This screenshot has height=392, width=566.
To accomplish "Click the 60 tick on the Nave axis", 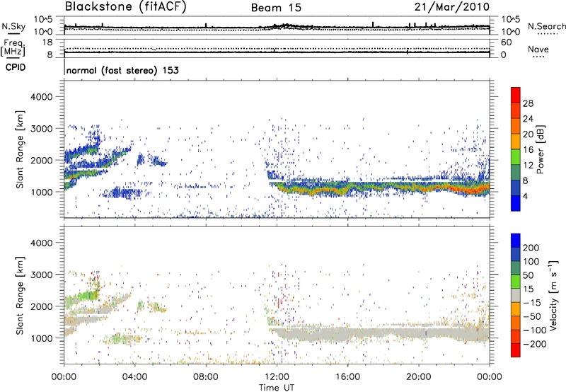I will (x=507, y=42).
